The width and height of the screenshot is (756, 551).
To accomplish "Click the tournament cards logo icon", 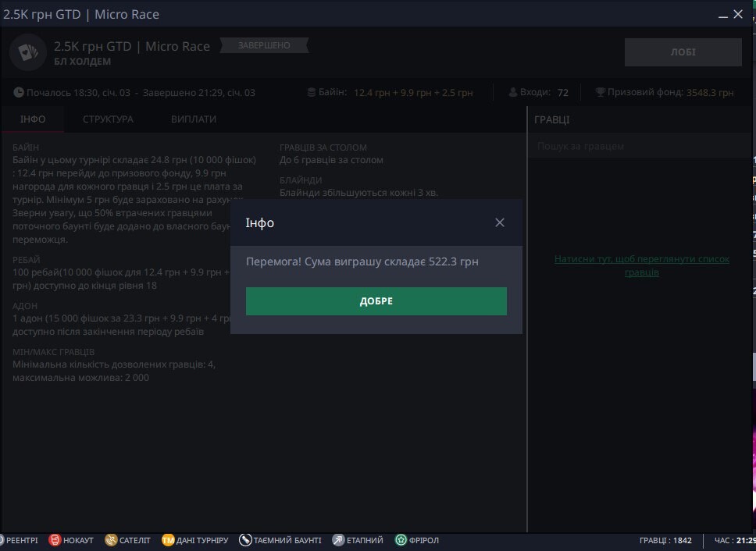I will point(28,52).
